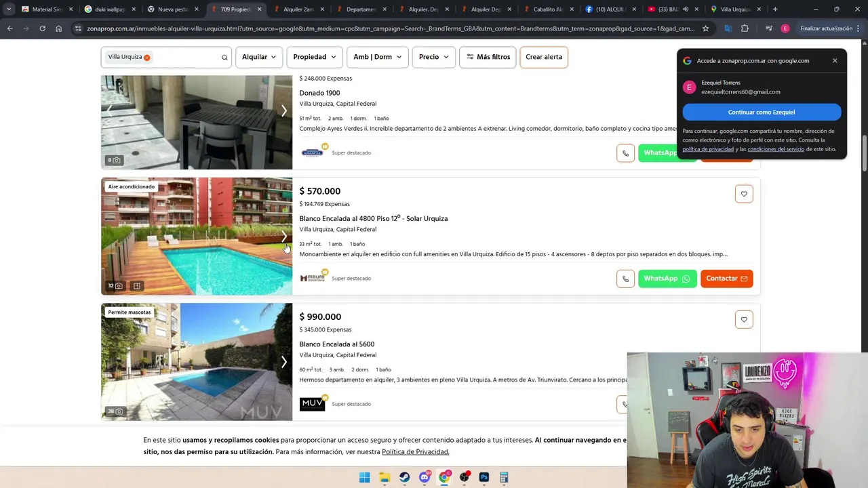This screenshot has width=868, height=488.
Task: Open floor plan icon on Solar Urquiza photo
Action: point(136,286)
